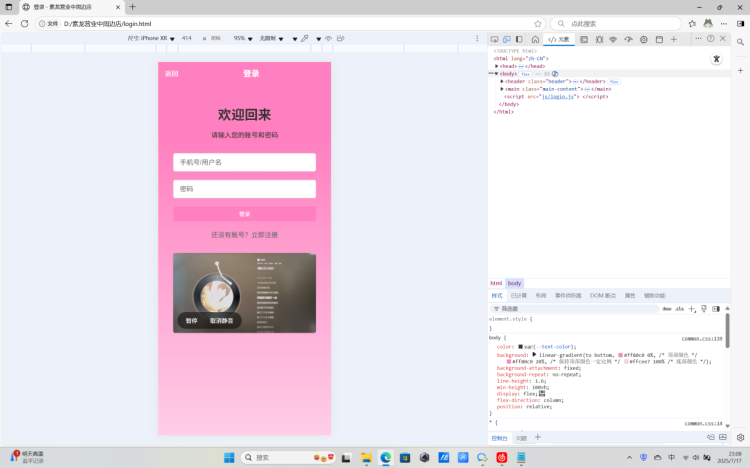Open DevTools customize three-dot menu
Viewport: 750px width, 468px height.
(x=698, y=38)
